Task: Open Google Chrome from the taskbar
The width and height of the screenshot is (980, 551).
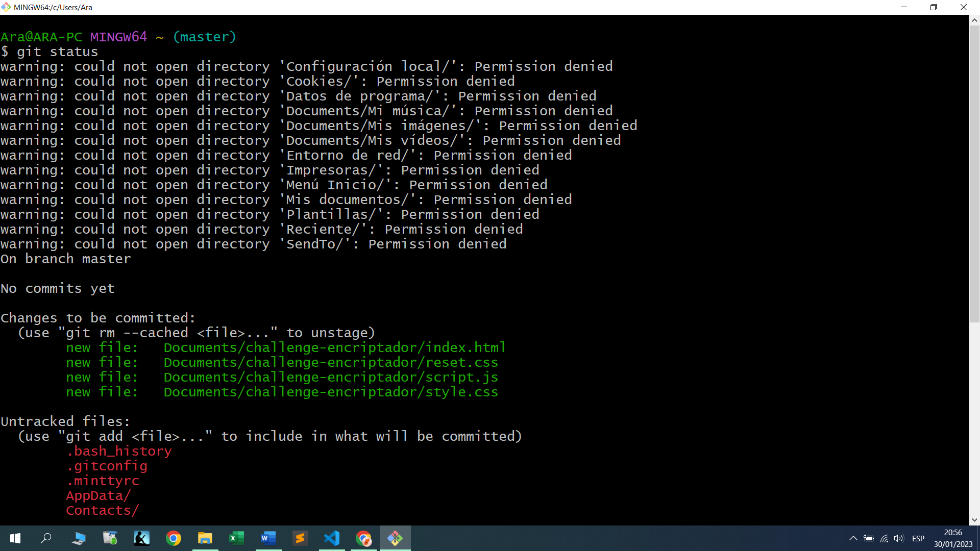Action: coord(174,538)
